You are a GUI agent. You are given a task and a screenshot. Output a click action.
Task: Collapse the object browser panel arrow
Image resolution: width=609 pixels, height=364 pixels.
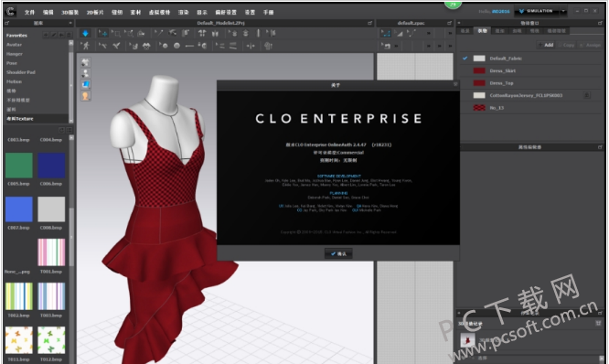459,23
